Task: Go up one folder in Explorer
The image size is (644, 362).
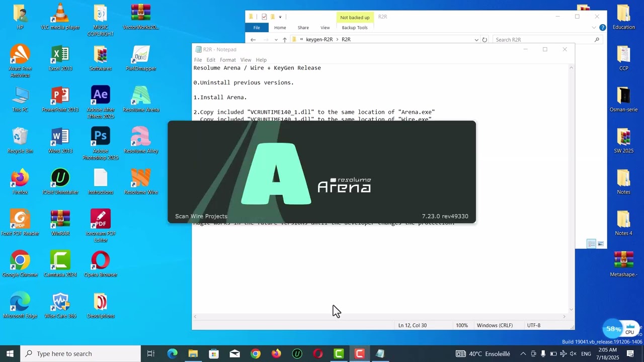Action: click(x=285, y=40)
